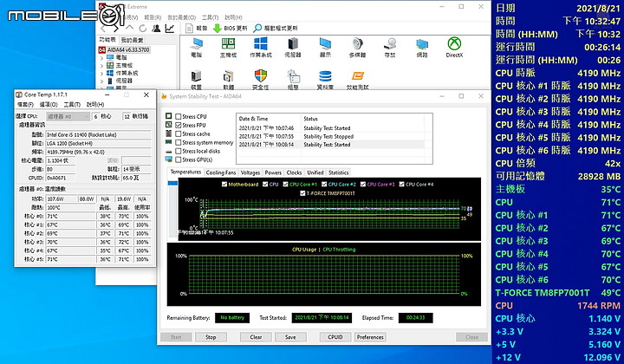
Task: Click the Up arrow in AIDA64 toolbar
Action: point(129,29)
